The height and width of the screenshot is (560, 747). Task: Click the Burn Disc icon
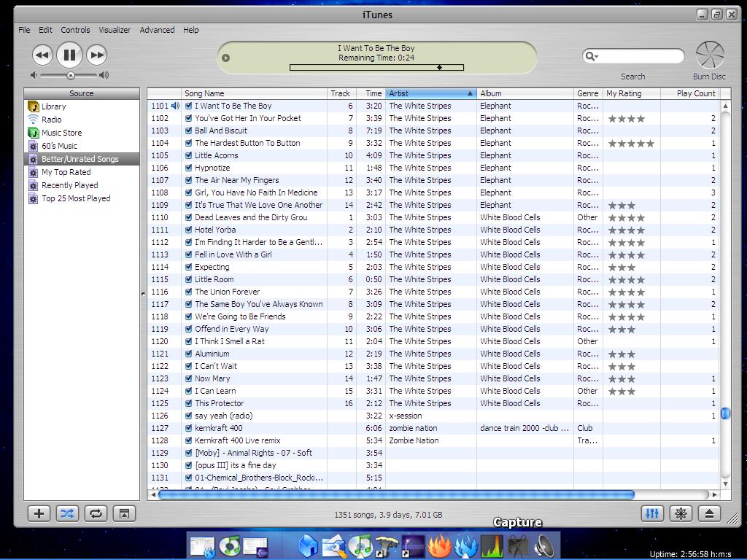tap(709, 56)
